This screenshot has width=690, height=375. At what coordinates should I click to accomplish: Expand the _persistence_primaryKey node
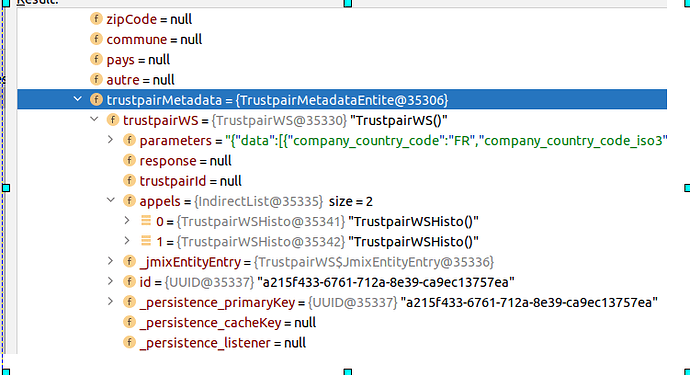click(110, 301)
